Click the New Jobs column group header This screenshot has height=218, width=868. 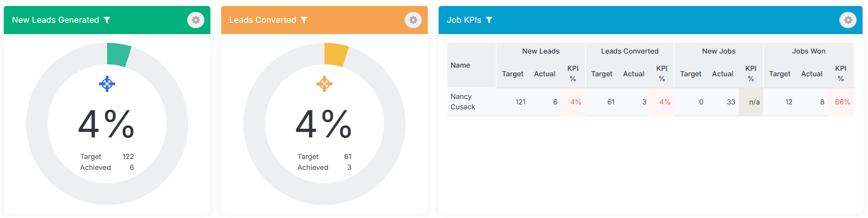click(x=719, y=51)
